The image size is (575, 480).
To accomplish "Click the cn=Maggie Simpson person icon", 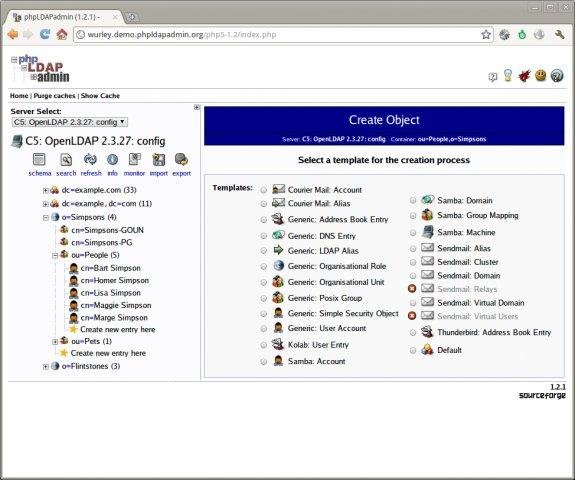I will tap(74, 305).
